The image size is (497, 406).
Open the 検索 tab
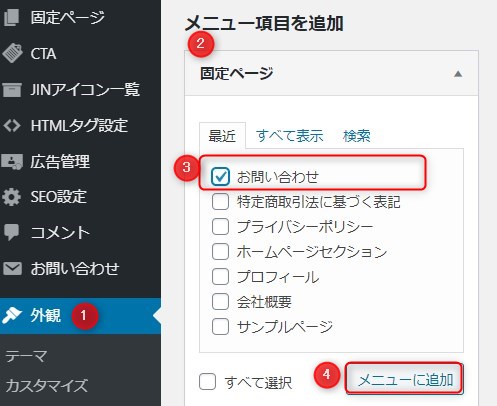pyautogui.click(x=357, y=136)
